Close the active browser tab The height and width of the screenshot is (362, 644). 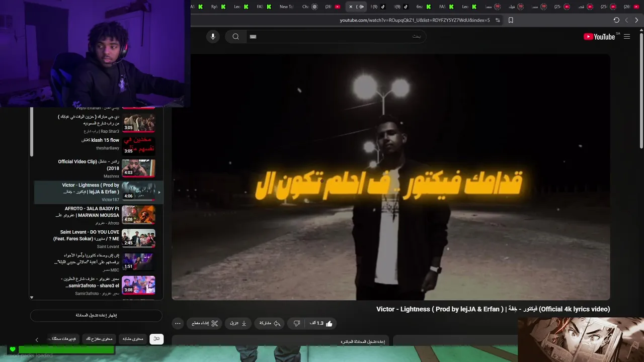pos(351,7)
